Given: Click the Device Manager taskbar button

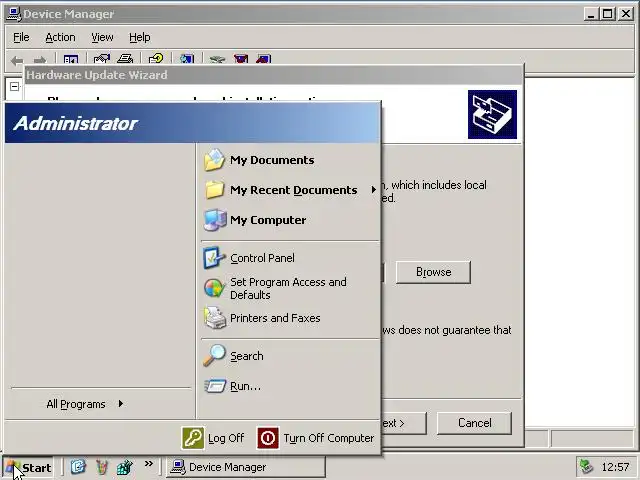Looking at the screenshot, I should point(246,467).
